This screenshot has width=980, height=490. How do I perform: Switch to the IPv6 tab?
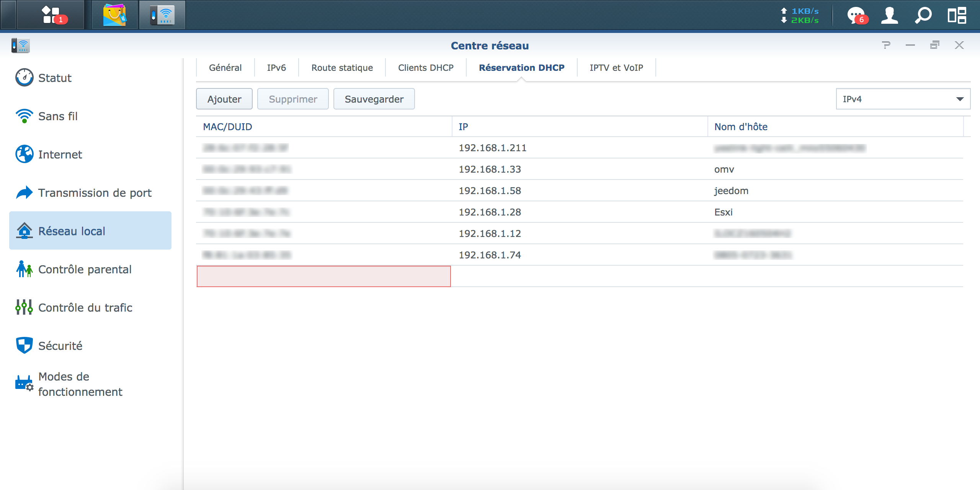tap(276, 68)
